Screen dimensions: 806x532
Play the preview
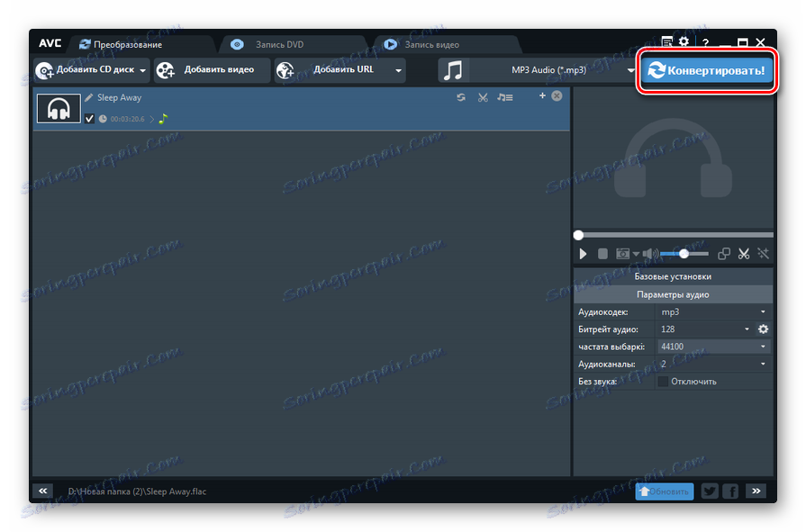(583, 254)
